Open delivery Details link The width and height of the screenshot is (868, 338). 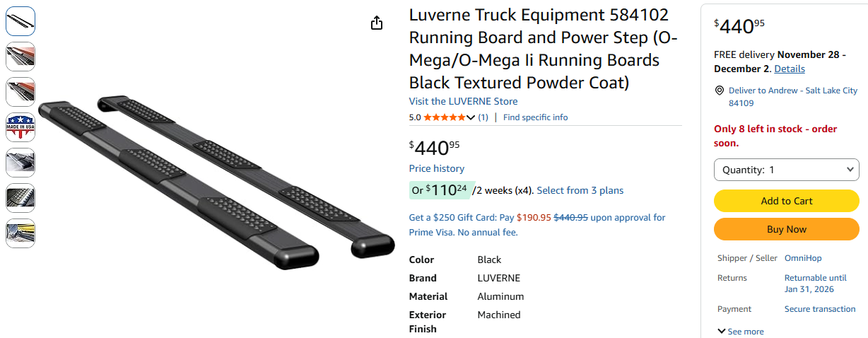[x=790, y=69]
